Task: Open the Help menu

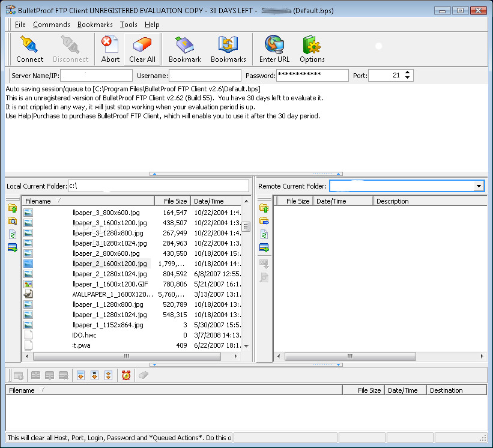Action: click(x=152, y=25)
